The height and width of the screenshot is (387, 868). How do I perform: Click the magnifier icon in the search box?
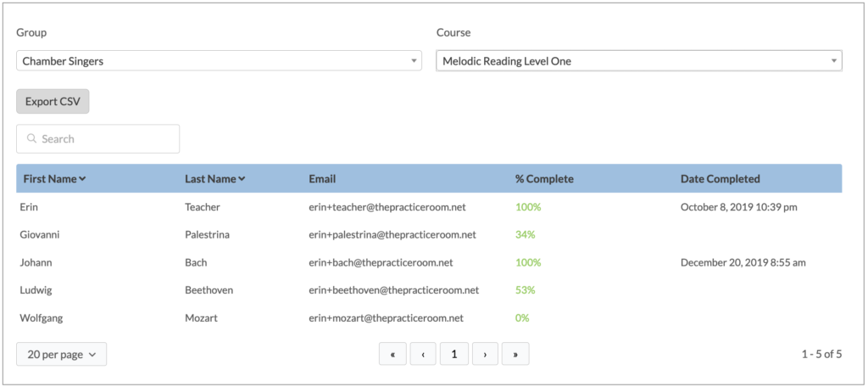click(x=31, y=139)
